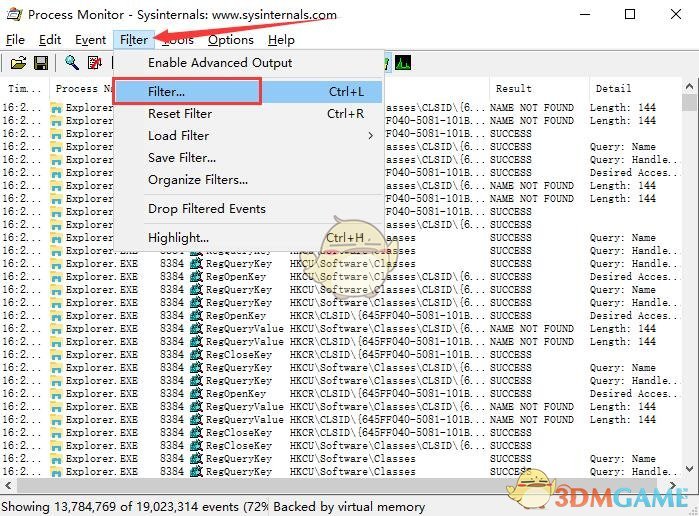This screenshot has height=516, width=699.
Task: Open the Help menu
Action: click(281, 40)
